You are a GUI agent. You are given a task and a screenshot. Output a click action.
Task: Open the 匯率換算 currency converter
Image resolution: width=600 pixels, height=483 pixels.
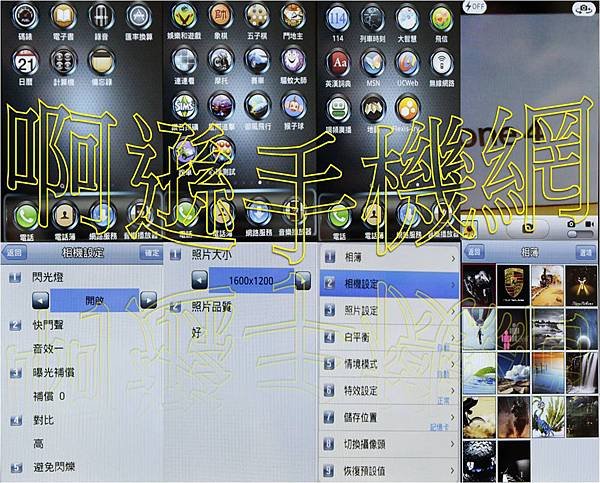[x=137, y=17]
